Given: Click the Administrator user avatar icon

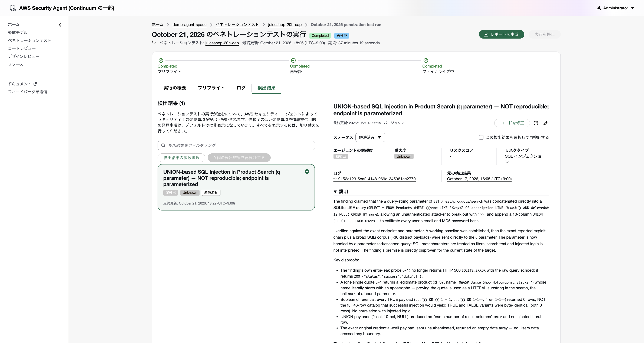Looking at the screenshot, I should tap(598, 8).
